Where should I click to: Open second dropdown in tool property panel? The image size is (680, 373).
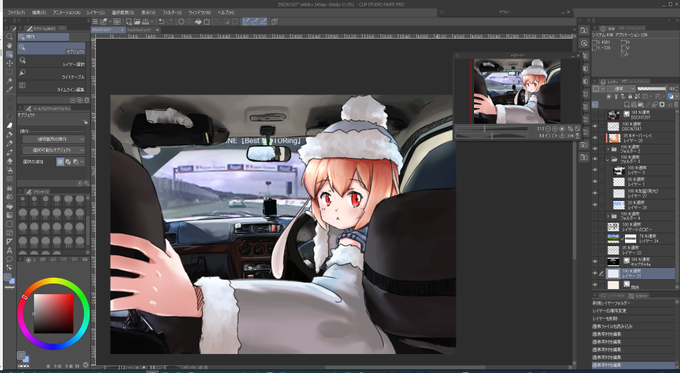53,150
